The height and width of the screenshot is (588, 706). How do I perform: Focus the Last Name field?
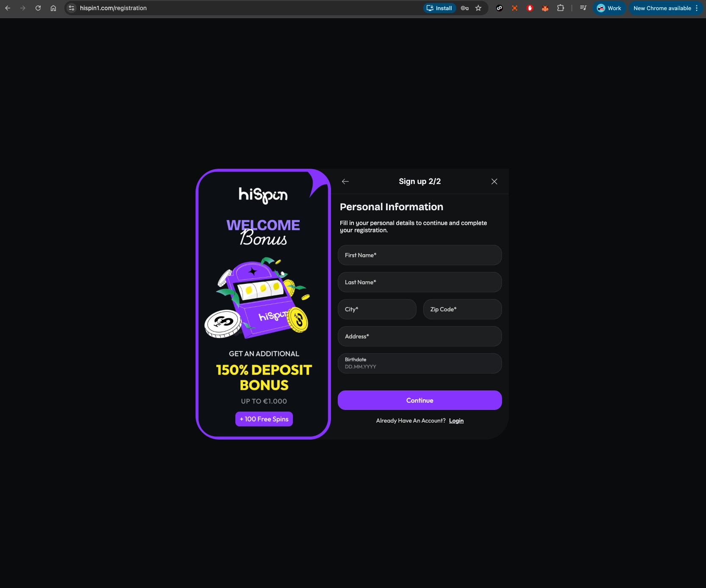tap(420, 282)
